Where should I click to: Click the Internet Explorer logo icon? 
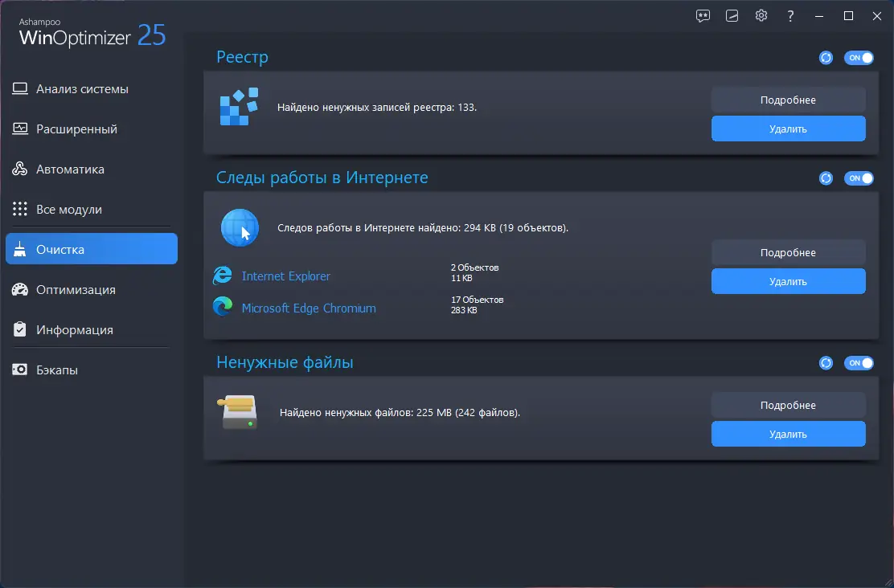(223, 276)
